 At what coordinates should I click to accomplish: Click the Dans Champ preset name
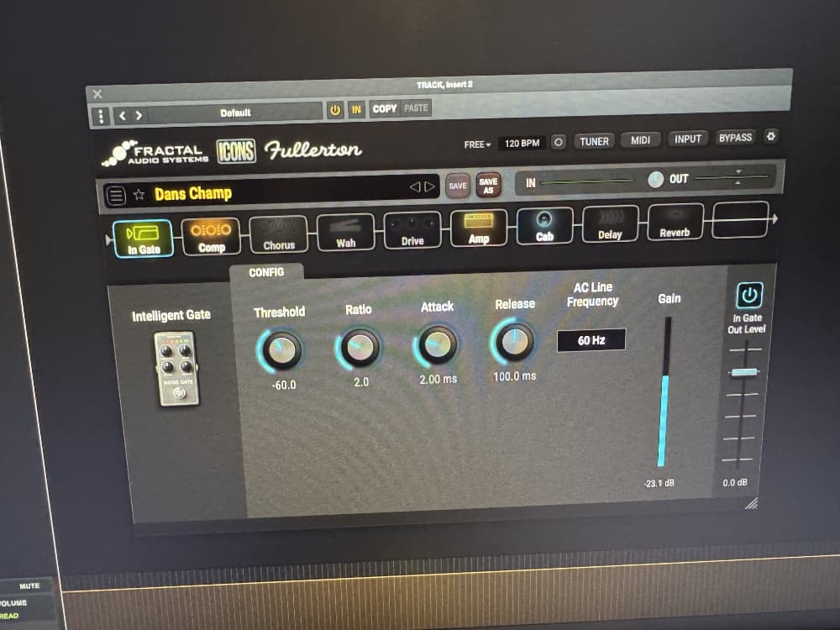point(193,193)
